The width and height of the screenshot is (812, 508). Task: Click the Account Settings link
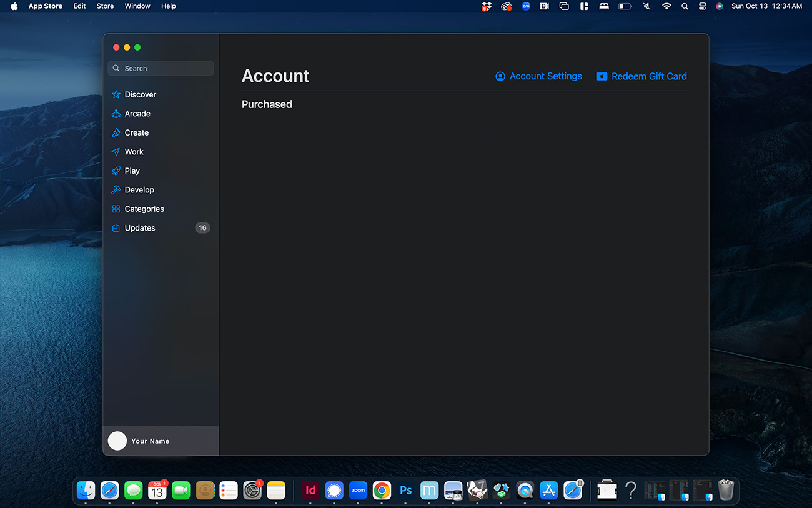click(x=538, y=76)
